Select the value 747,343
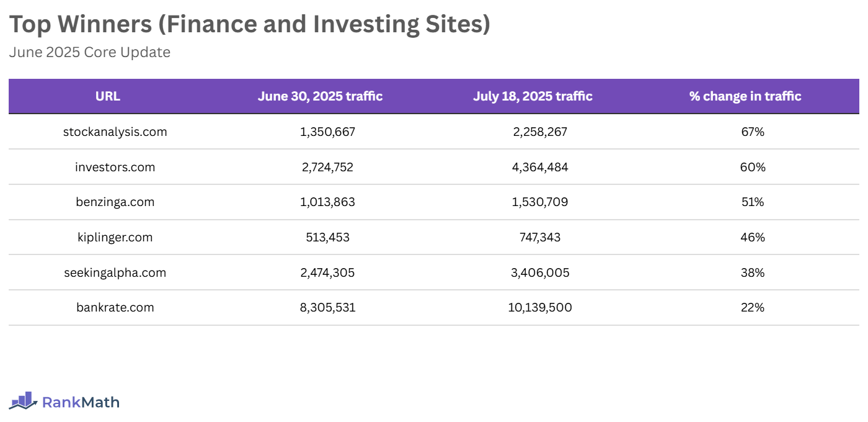 539,237
